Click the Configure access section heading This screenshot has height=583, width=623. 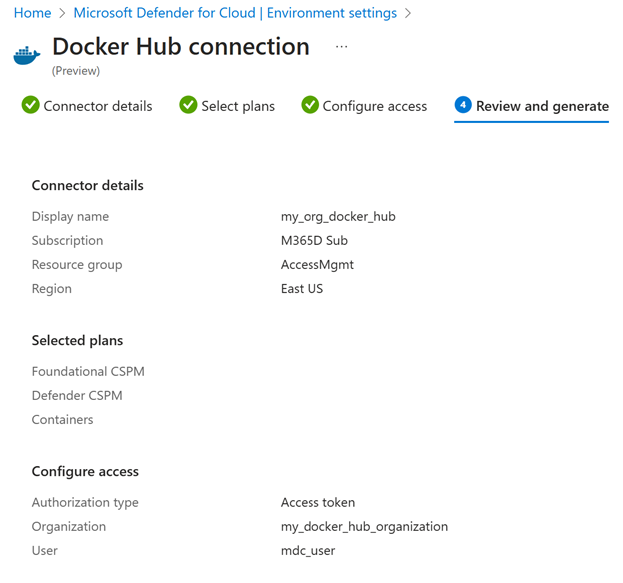tap(85, 472)
